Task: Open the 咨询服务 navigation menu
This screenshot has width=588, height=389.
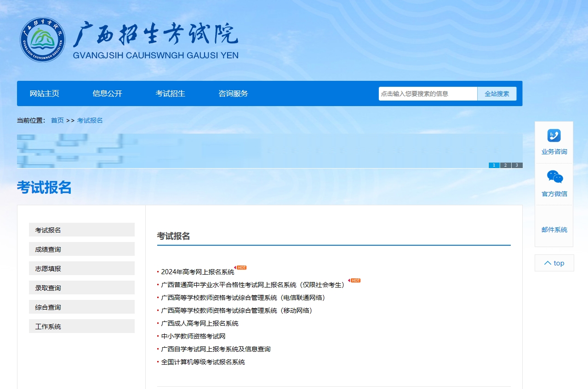Action: [233, 94]
